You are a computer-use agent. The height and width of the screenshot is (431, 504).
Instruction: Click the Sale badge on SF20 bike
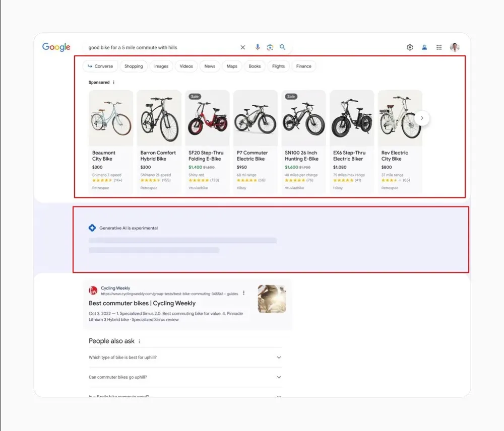[195, 96]
